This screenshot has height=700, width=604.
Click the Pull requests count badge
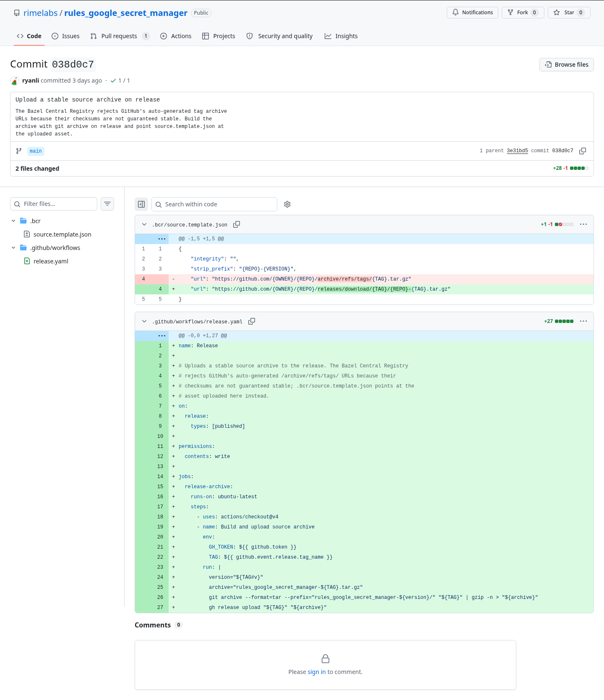tap(146, 36)
